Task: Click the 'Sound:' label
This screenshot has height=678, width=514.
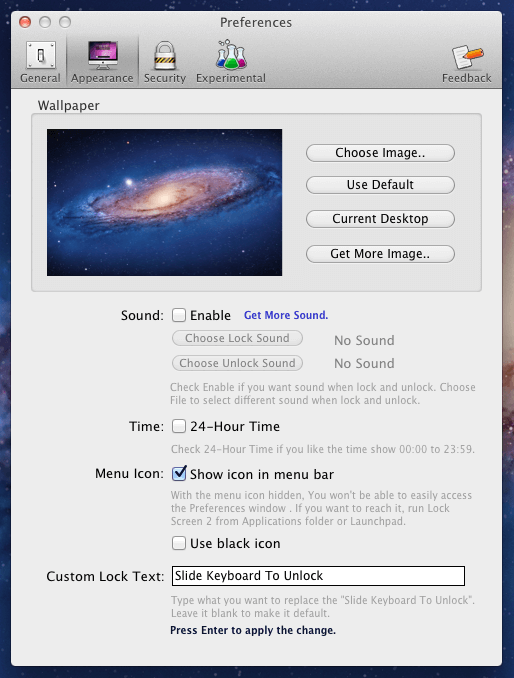Action: pos(143,315)
